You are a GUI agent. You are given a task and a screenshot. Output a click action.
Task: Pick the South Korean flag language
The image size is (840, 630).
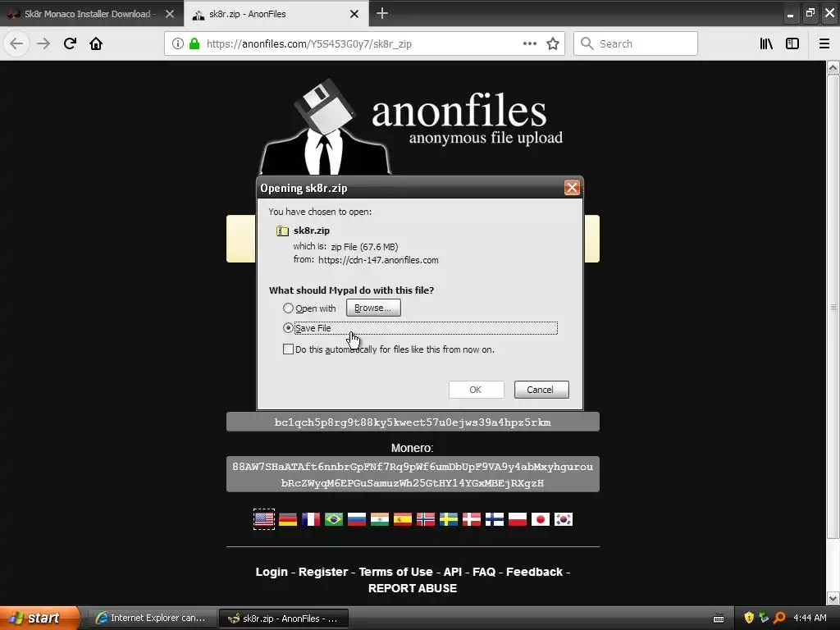564,519
